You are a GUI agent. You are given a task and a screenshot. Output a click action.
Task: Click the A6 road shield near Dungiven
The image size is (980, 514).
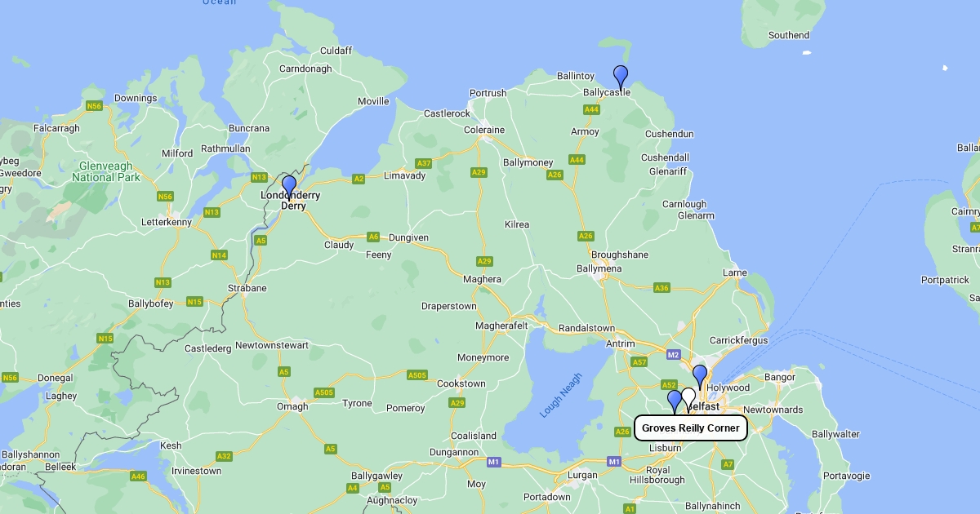click(373, 237)
